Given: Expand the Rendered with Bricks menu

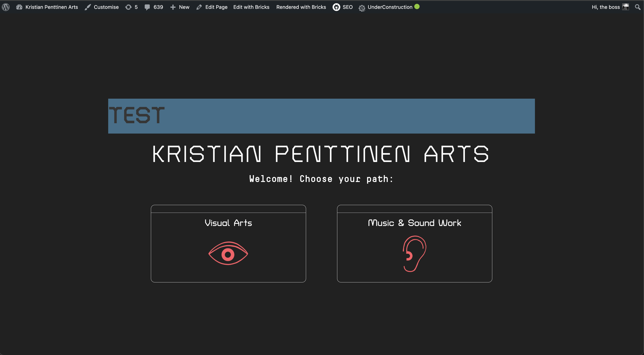Looking at the screenshot, I should [301, 7].
